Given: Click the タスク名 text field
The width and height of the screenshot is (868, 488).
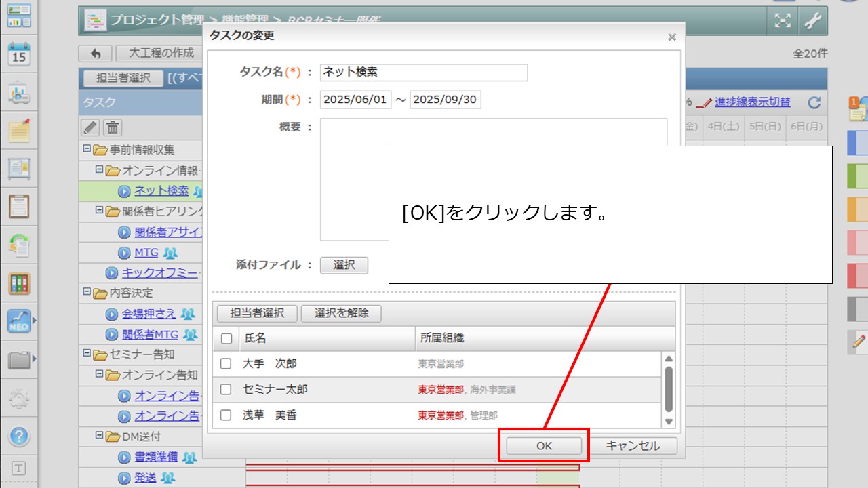Looking at the screenshot, I should click(424, 73).
